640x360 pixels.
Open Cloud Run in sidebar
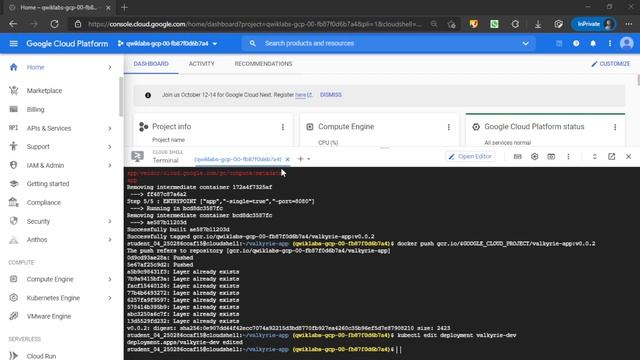click(41, 356)
